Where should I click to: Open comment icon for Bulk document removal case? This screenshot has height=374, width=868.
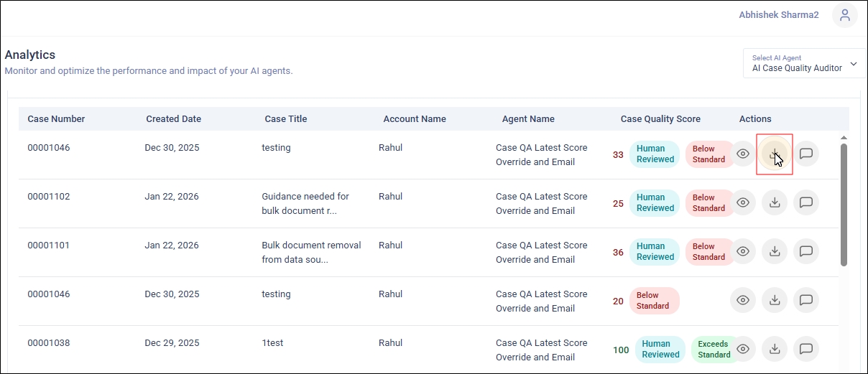coord(806,251)
